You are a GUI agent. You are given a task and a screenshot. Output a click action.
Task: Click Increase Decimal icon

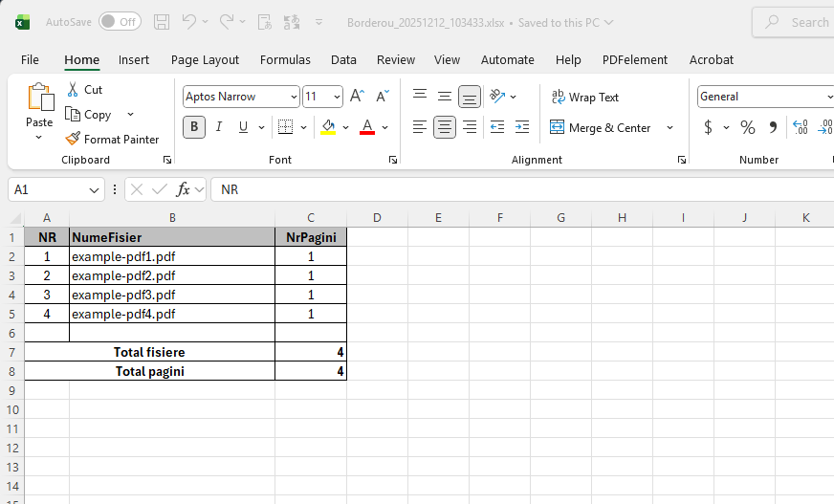click(x=800, y=127)
